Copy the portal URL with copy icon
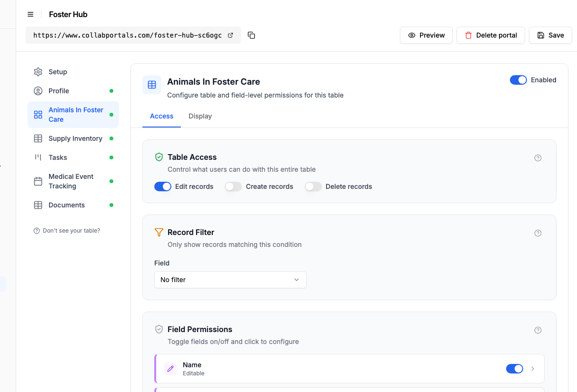This screenshot has height=392, width=577. (251, 35)
